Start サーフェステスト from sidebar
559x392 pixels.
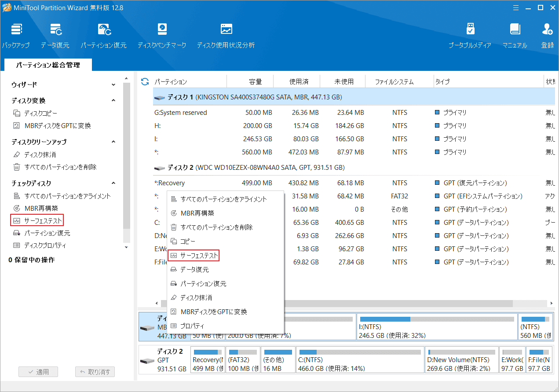(38, 220)
